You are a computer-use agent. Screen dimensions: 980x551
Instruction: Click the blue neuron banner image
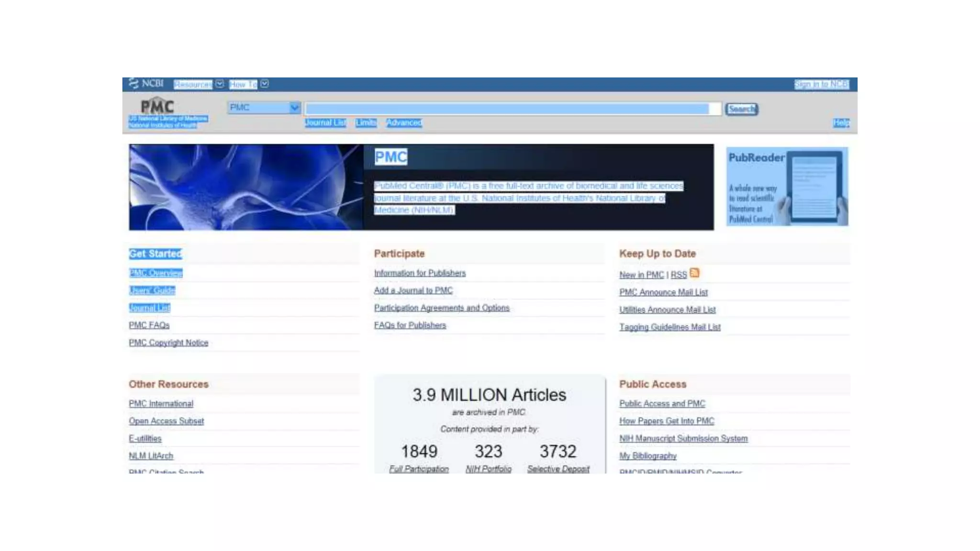[245, 187]
